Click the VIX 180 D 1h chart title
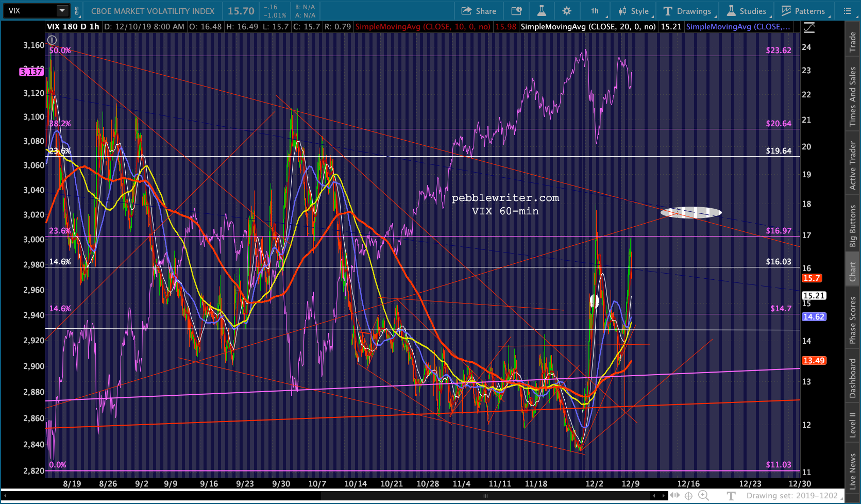Screen dimensions: 861x504 tap(73, 27)
